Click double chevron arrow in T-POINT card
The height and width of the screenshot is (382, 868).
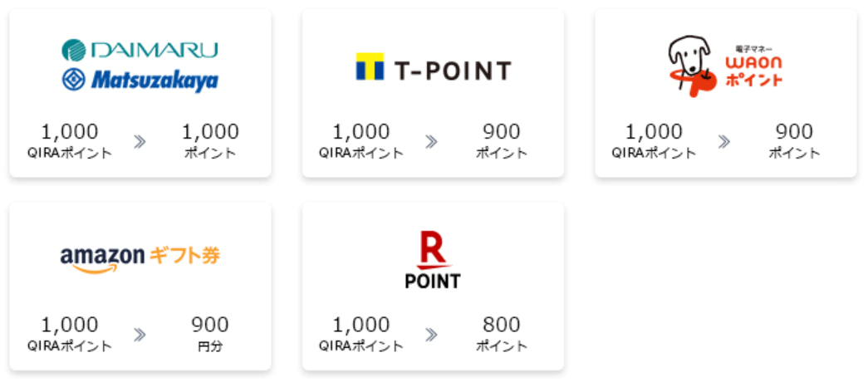pos(432,142)
